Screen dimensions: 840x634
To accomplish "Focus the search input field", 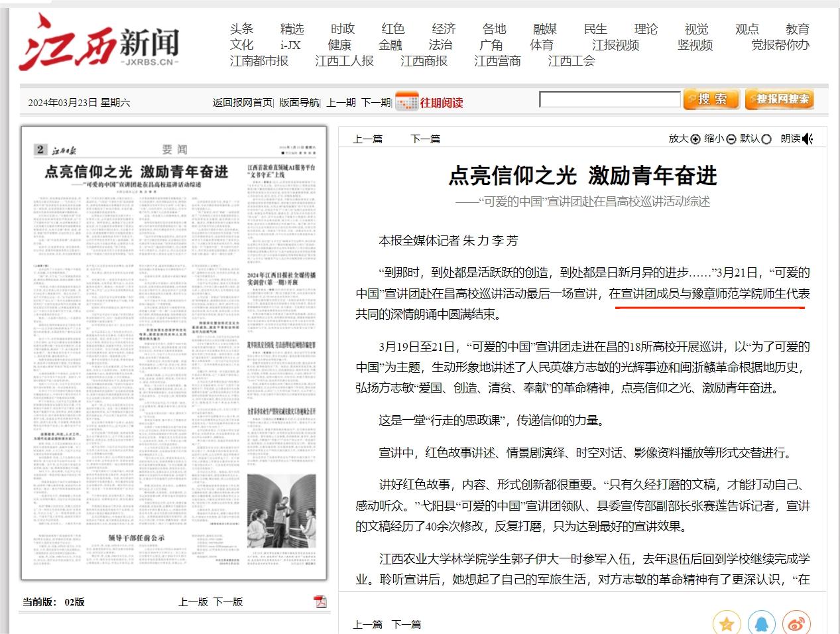I will pos(610,99).
